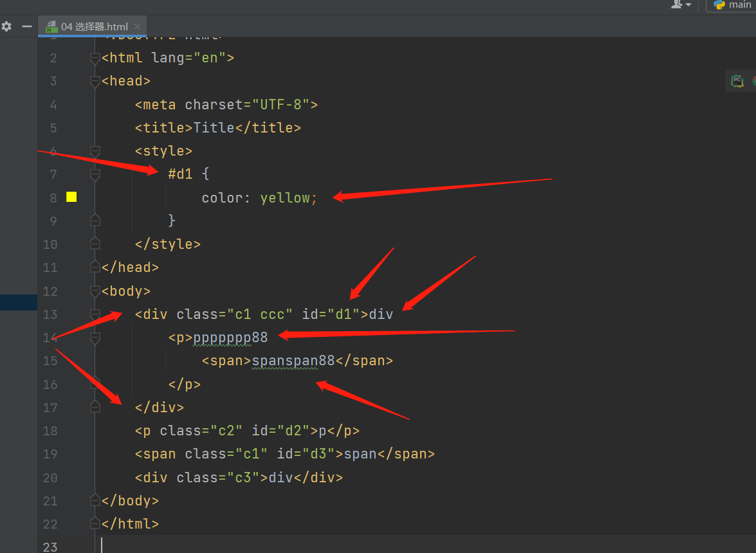
Task: Click the closing </p> tag on line 16
Action: click(x=184, y=385)
